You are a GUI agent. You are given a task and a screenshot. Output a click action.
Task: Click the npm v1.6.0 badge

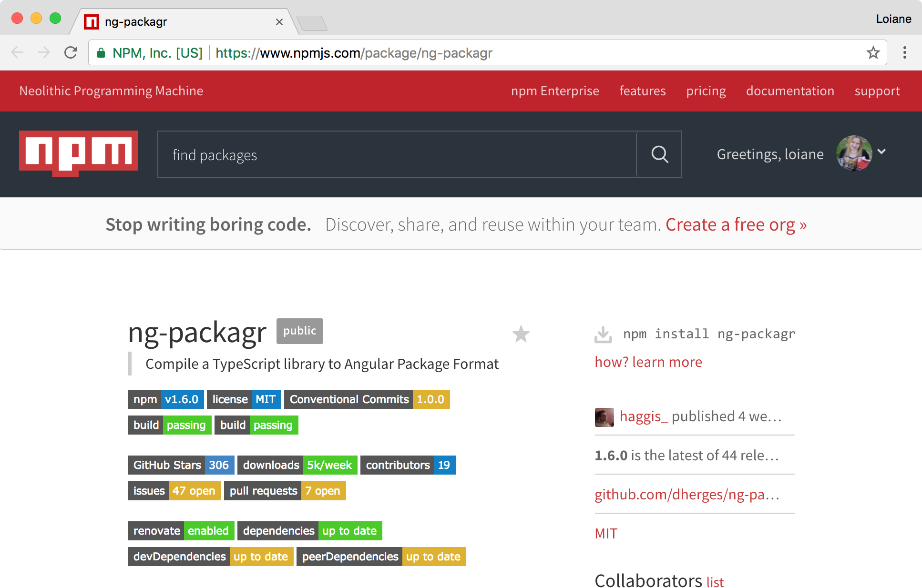click(x=165, y=399)
